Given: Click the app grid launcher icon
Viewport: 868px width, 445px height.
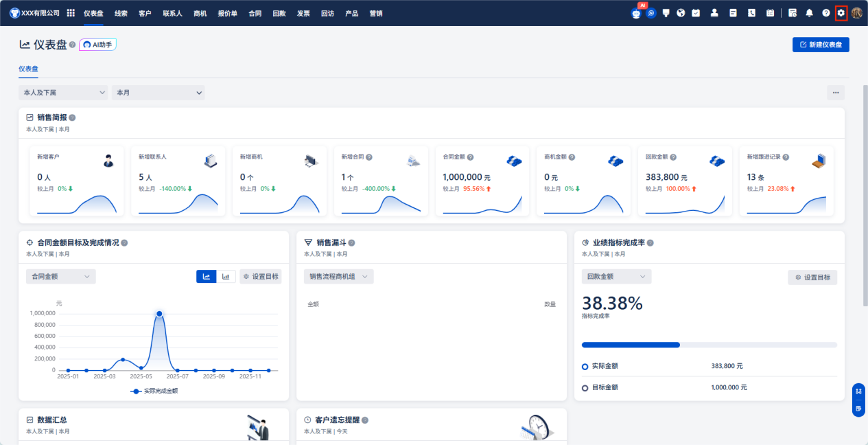Looking at the screenshot, I should click(71, 13).
